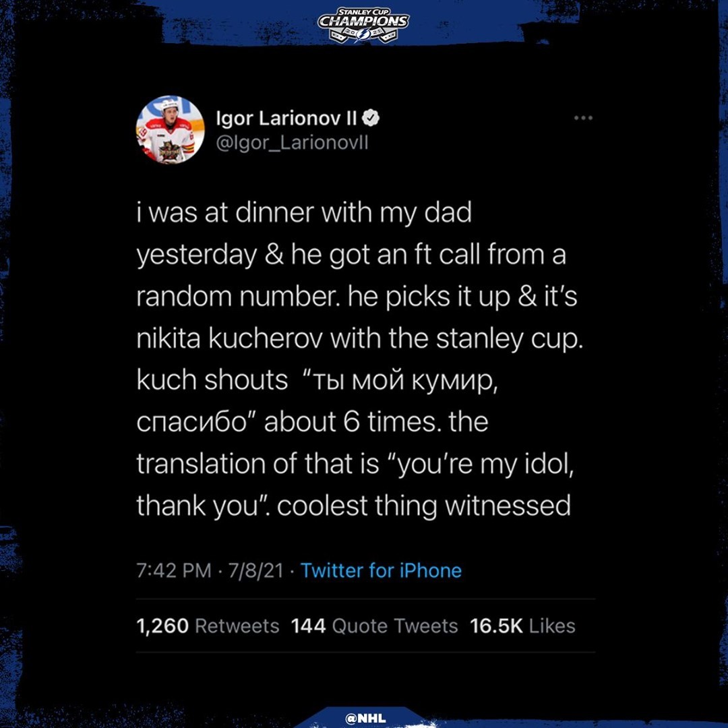728x728 pixels.
Task: Open the three-dot more options menu
Action: (582, 119)
